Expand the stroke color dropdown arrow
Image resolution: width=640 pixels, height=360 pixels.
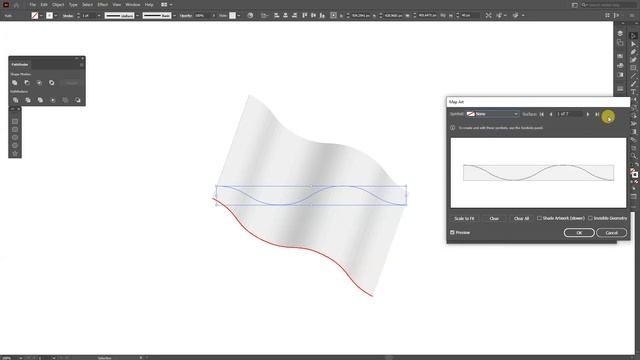56,16
